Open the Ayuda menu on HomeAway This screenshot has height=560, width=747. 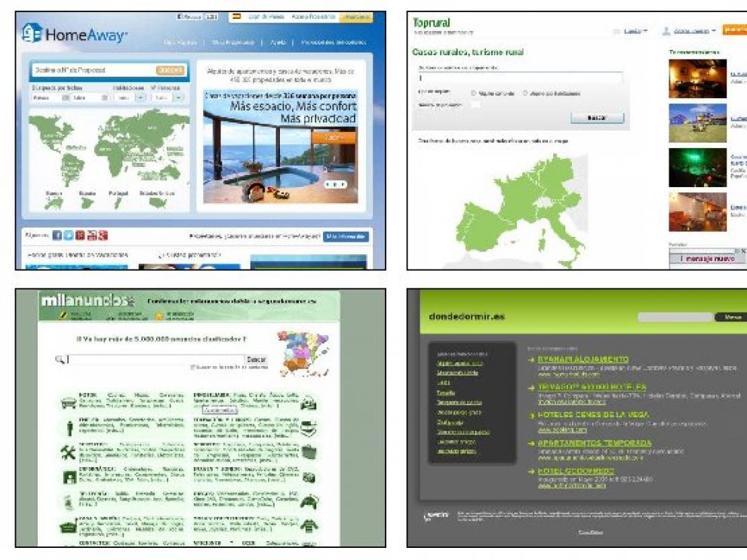coord(278,42)
